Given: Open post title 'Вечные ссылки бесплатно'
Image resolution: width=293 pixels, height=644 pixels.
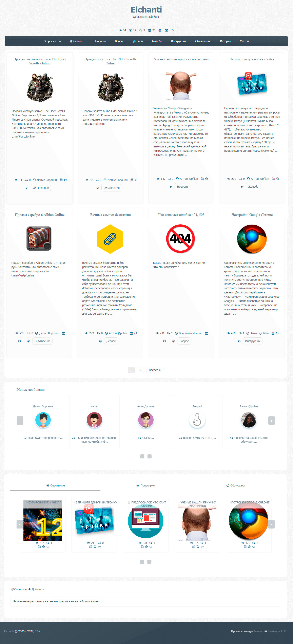Looking at the screenshot, I should click(110, 215).
